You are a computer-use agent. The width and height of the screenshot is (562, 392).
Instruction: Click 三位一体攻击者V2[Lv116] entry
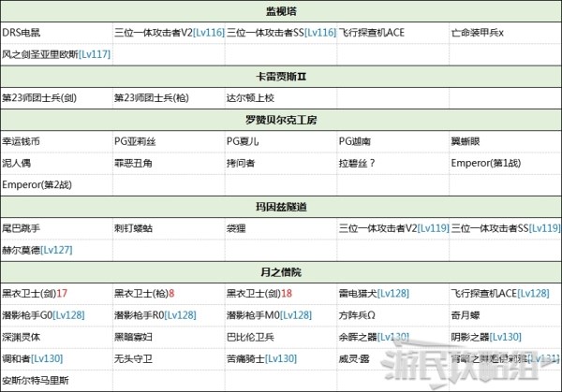(170, 33)
